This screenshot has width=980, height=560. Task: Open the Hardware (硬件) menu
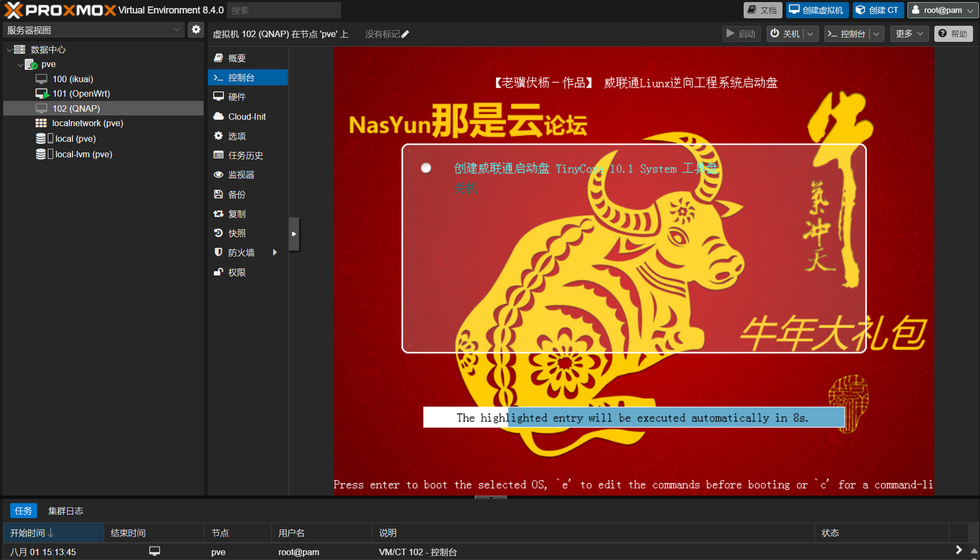click(x=248, y=97)
